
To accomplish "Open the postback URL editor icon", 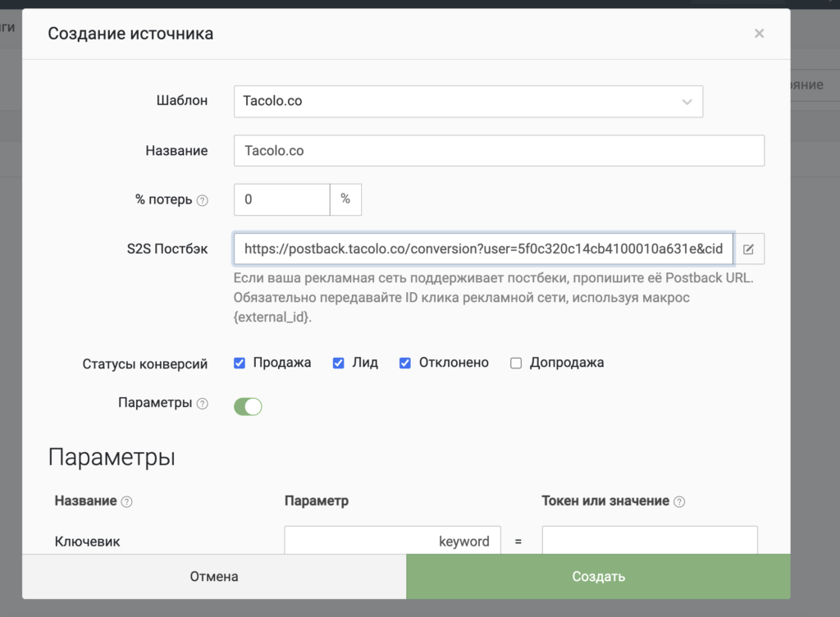I will coord(748,249).
